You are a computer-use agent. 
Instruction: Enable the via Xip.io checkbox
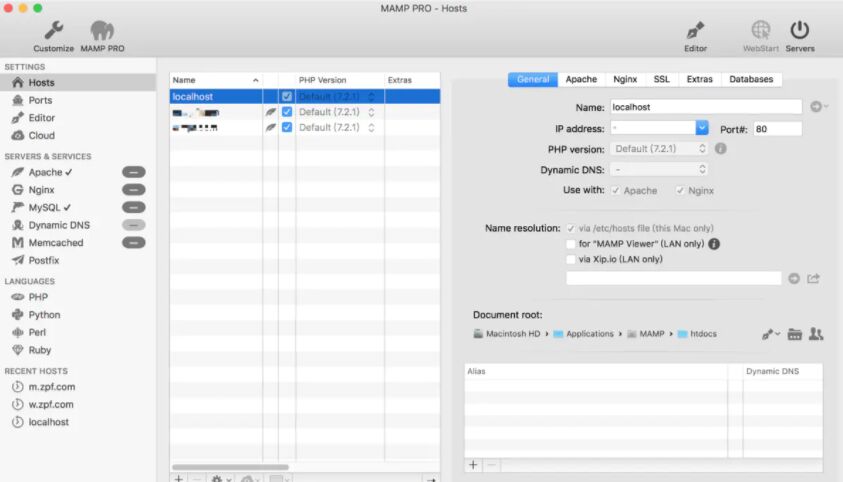point(571,259)
